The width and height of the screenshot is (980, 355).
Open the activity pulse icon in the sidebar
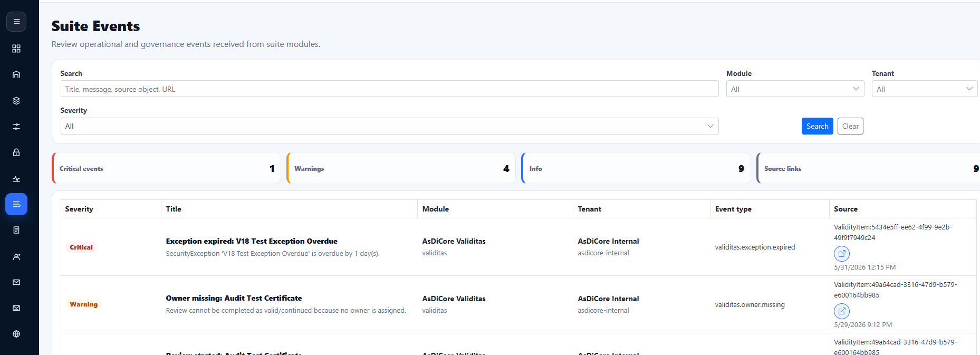click(x=16, y=179)
